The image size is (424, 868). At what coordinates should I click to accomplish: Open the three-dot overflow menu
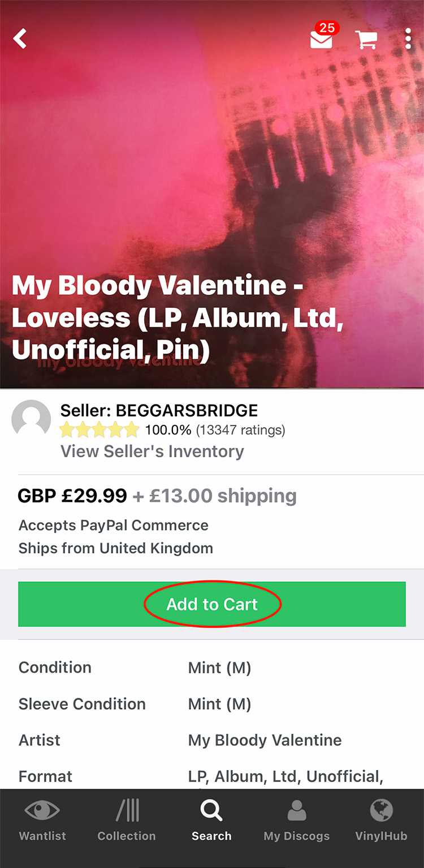[408, 39]
